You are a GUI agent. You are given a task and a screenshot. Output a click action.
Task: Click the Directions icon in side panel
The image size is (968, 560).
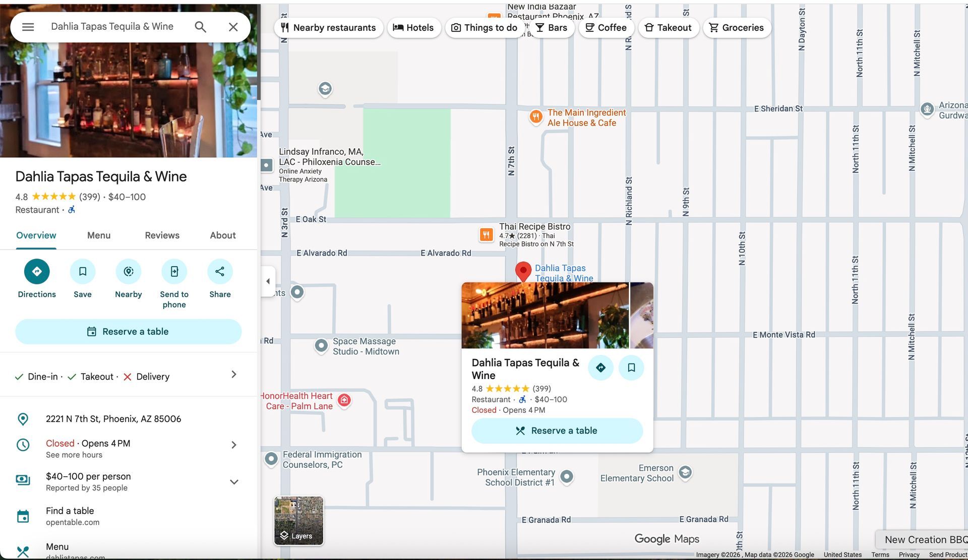click(x=37, y=271)
